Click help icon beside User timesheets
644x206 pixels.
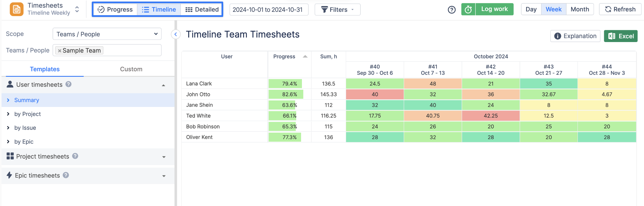(68, 84)
